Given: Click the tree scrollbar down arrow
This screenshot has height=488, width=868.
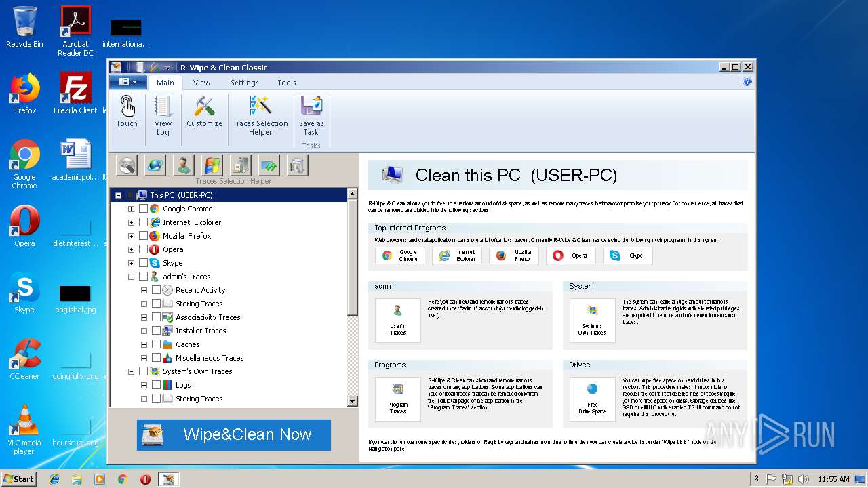Looking at the screenshot, I should point(352,401).
